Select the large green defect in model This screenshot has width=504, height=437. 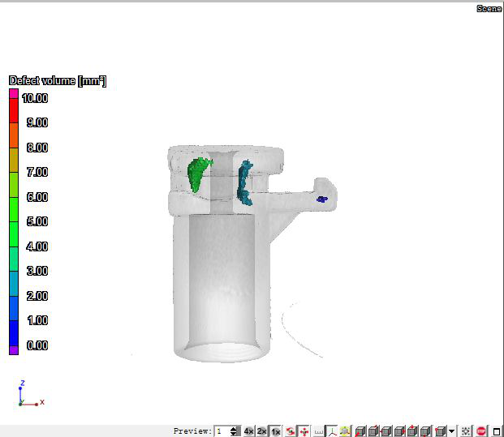[197, 174]
